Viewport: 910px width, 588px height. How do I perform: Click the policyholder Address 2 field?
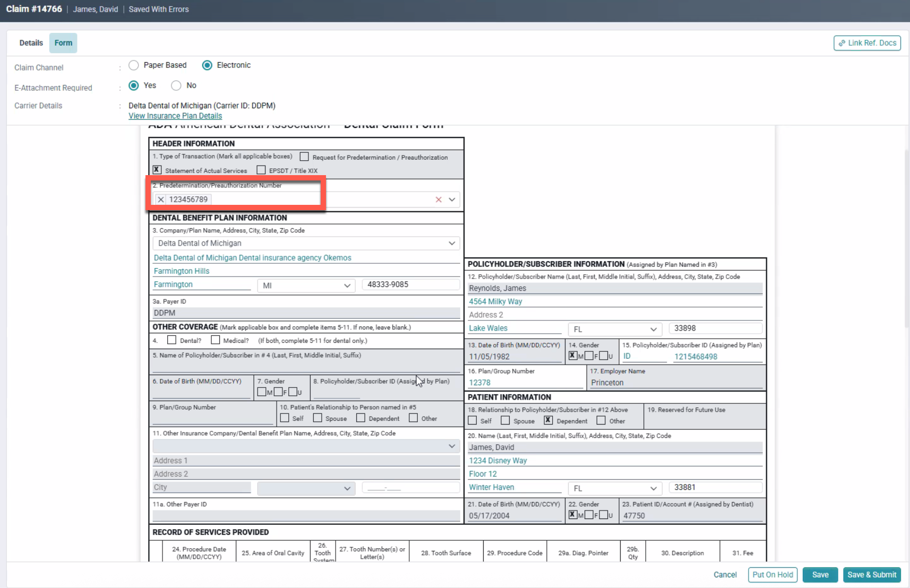[615, 315]
